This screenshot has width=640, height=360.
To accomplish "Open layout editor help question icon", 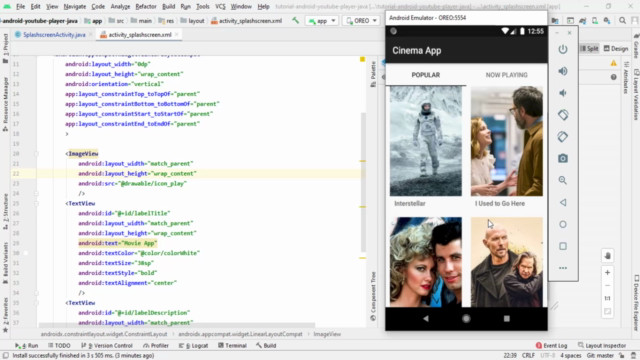I will point(613,77).
